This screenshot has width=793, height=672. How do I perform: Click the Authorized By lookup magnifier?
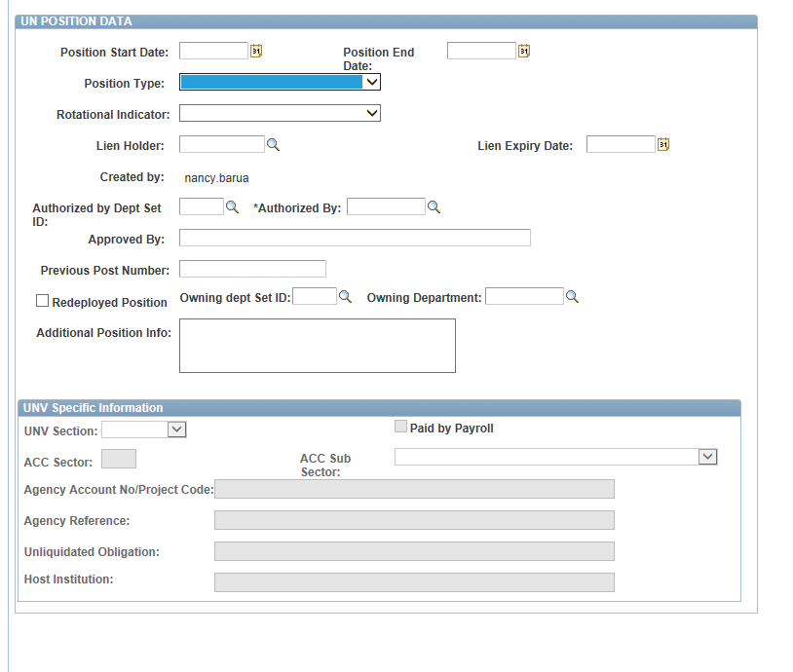coord(434,206)
